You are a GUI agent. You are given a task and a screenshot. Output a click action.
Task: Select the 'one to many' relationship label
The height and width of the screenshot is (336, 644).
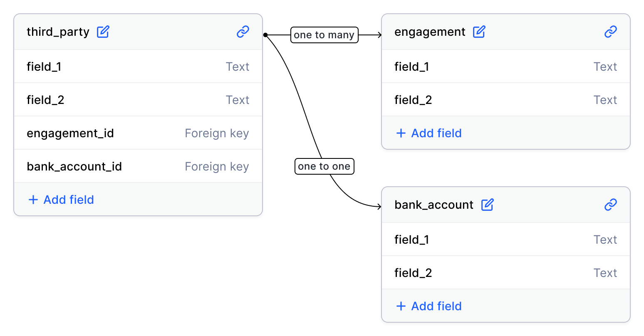[324, 35]
